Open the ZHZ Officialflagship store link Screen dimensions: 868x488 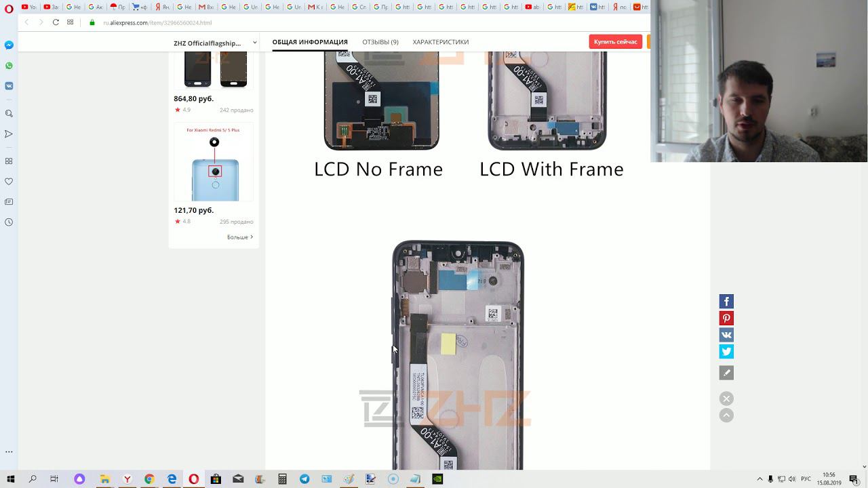208,43
